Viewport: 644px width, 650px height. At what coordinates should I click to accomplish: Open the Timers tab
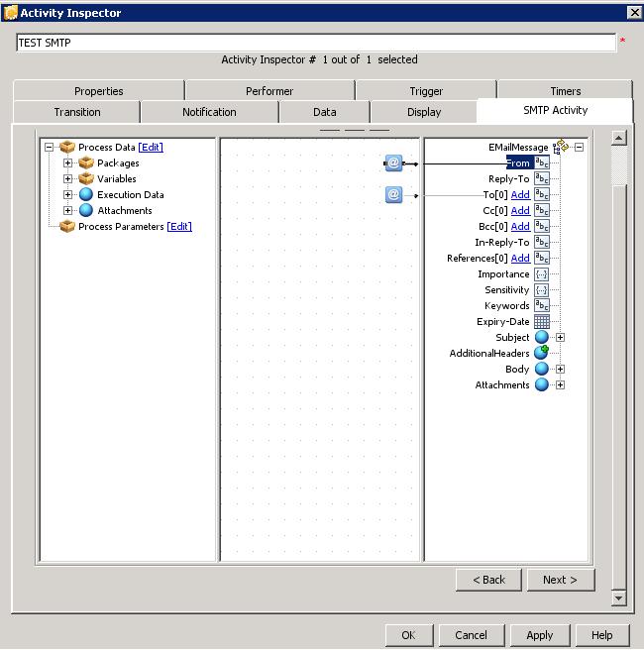(566, 91)
